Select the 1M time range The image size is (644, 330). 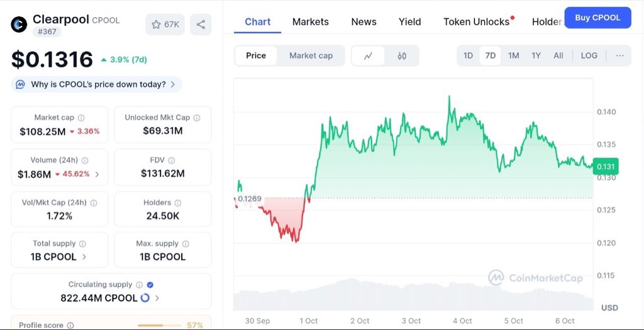(513, 55)
